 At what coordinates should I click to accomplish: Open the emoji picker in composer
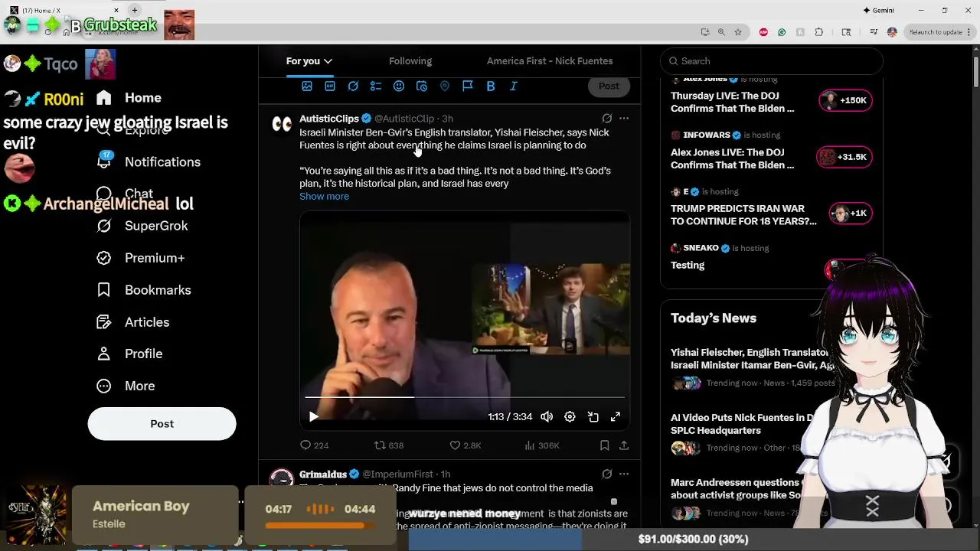399,86
